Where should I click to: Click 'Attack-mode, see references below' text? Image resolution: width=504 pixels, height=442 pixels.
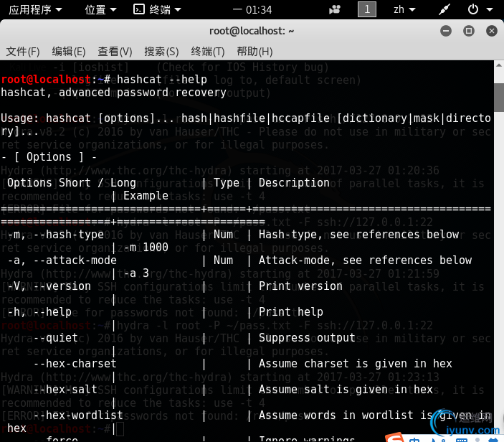365,260
